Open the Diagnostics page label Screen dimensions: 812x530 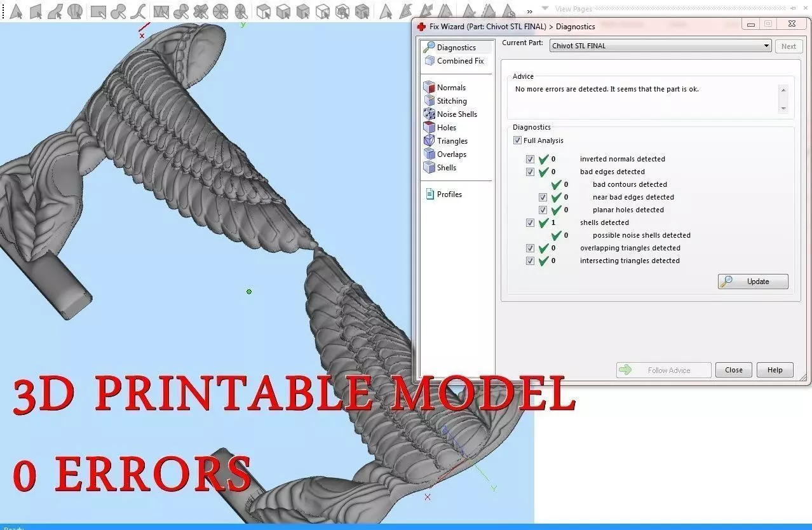coord(456,48)
